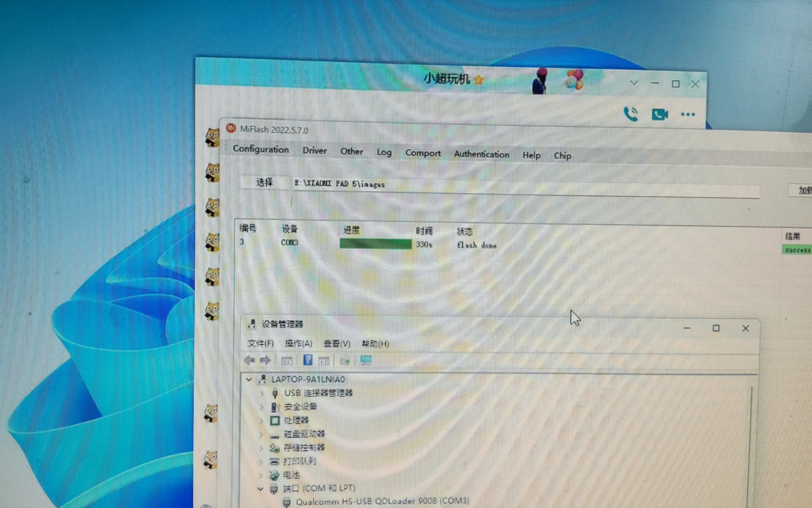Click the E:\XIAOMI PAD 5\images path field

point(340,184)
